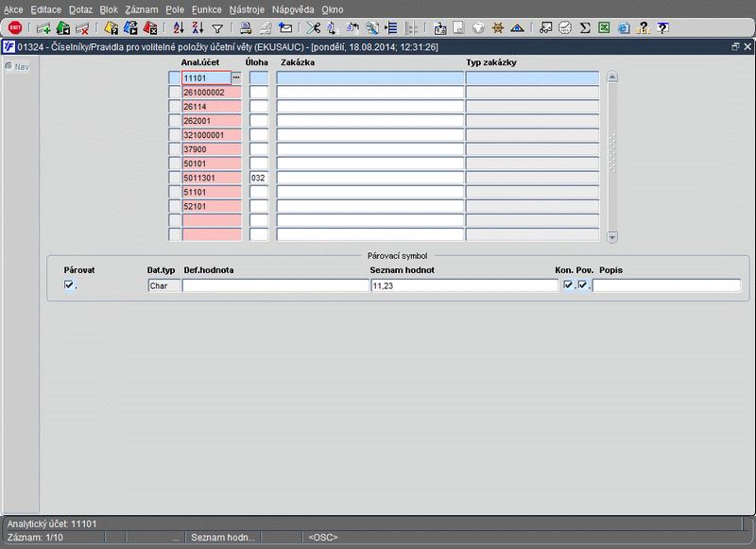The width and height of the screenshot is (756, 549).
Task: Click the print icon in toolbar
Action: click(x=246, y=28)
